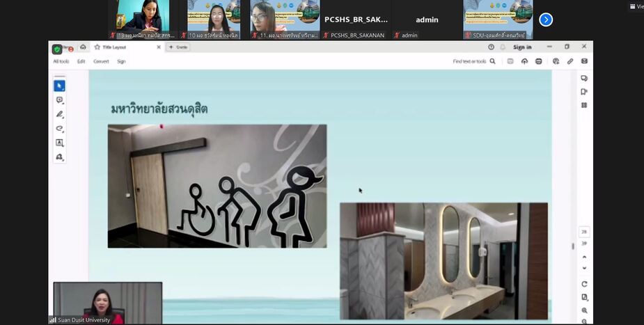The image size is (644, 325).
Task: Show more participants with the blue arrow
Action: (x=545, y=19)
